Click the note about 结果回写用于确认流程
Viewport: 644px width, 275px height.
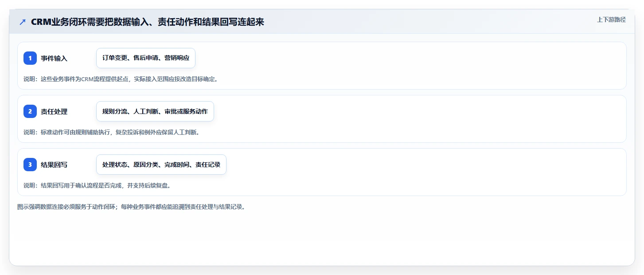coord(97,185)
